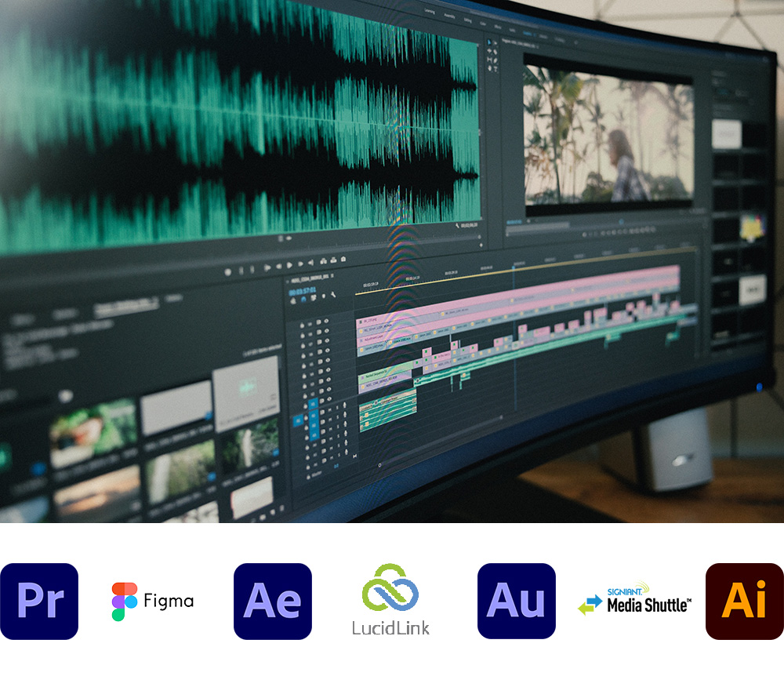Click the blue playhead on the timeline ruler
Viewport: 784px width, 687px height.
click(x=514, y=267)
